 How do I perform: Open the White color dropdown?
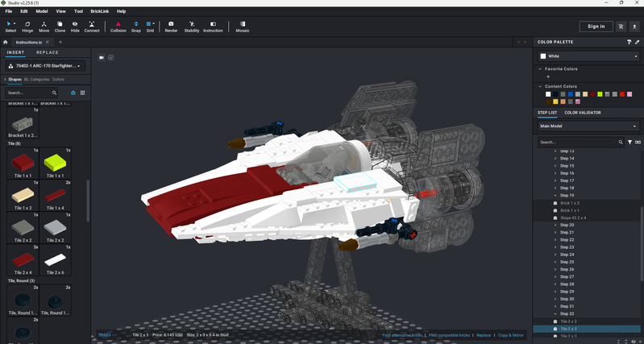tap(588, 56)
